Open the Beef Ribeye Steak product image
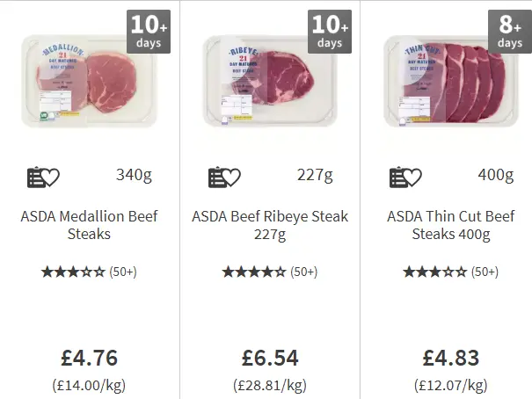This screenshot has height=399, width=532. [x=271, y=82]
